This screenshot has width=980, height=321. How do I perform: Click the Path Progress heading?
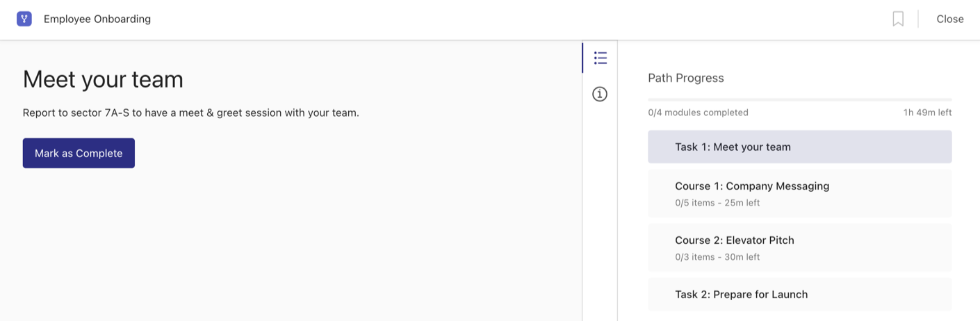(x=685, y=78)
